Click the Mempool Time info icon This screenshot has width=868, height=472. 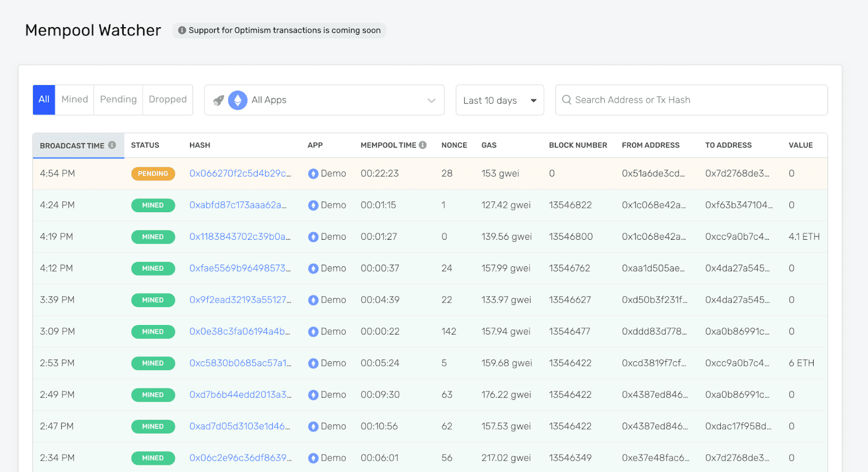(x=423, y=145)
